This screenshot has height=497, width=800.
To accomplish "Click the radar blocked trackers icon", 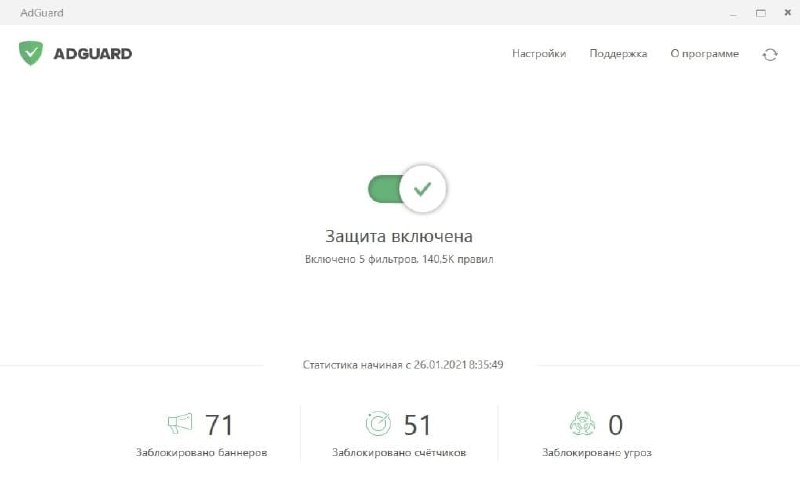I will point(378,424).
